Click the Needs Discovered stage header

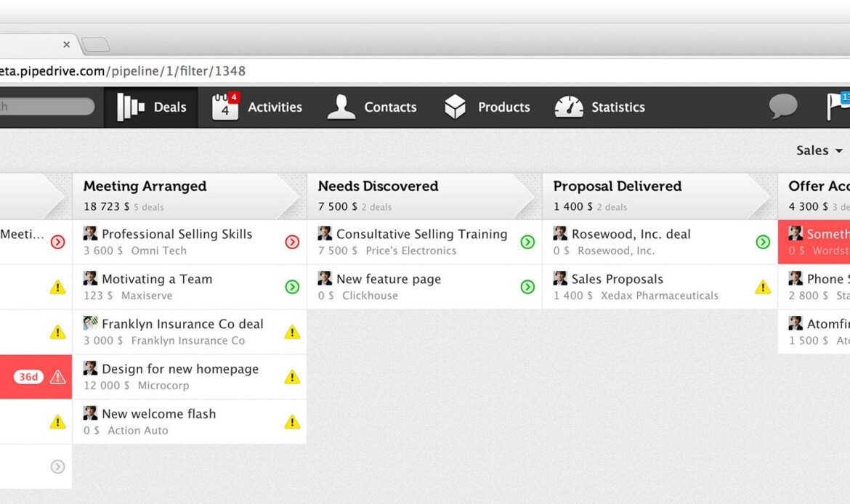tap(424, 196)
